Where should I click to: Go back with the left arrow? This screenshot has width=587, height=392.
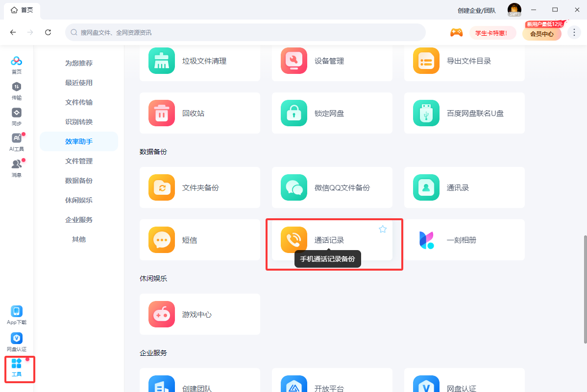coord(13,32)
